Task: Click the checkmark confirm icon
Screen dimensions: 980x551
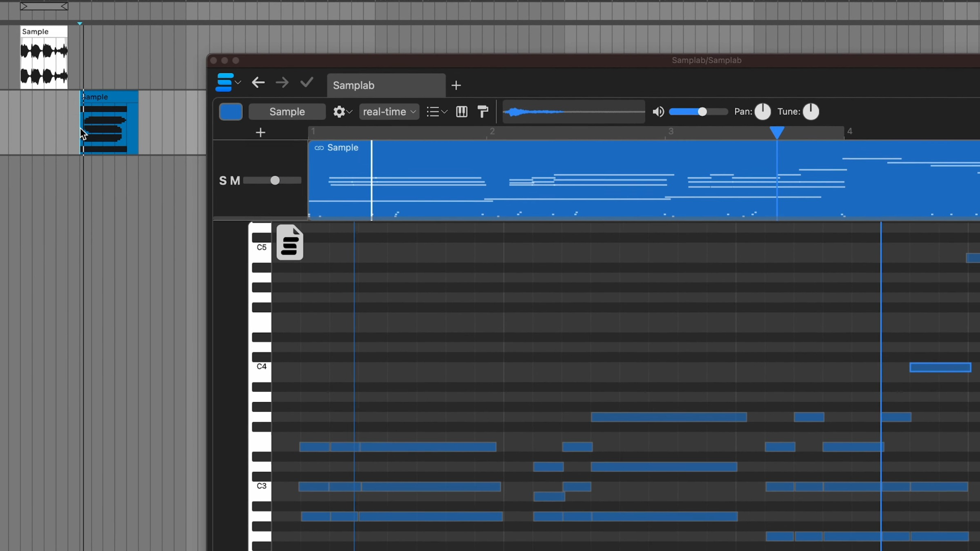Action: (x=307, y=83)
